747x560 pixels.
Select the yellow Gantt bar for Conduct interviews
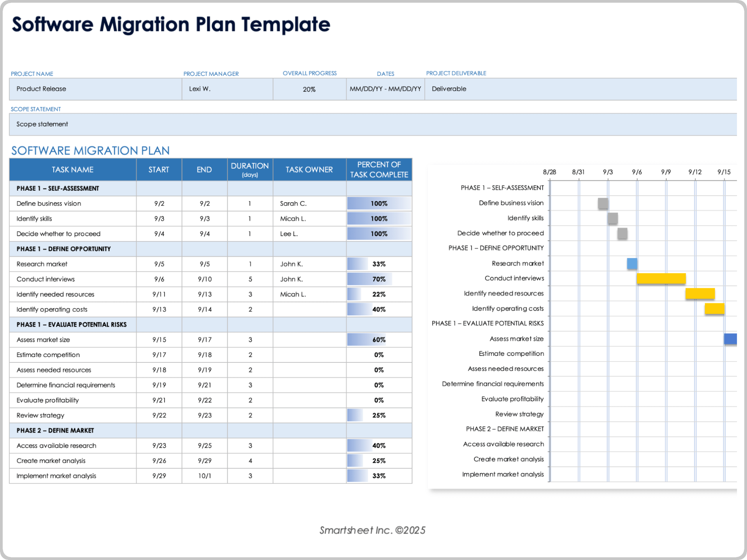pyautogui.click(x=661, y=278)
